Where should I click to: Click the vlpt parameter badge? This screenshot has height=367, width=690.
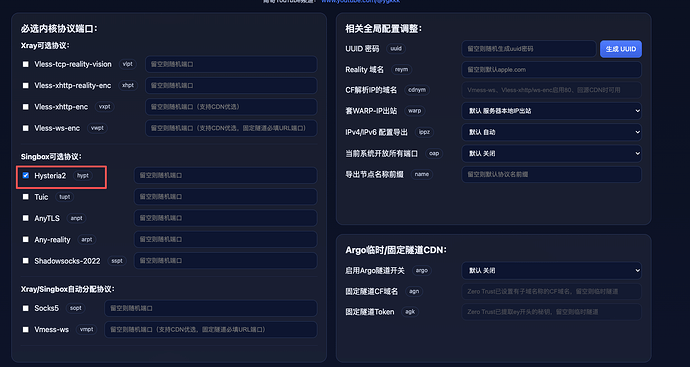click(128, 64)
